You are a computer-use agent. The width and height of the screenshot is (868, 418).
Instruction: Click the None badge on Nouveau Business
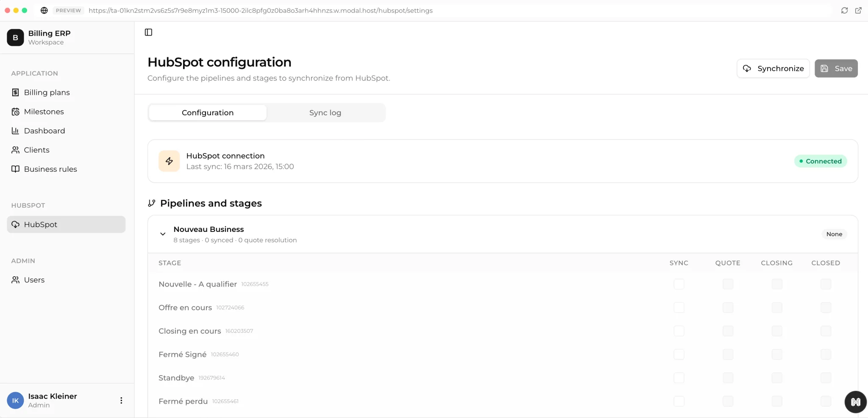click(x=834, y=234)
